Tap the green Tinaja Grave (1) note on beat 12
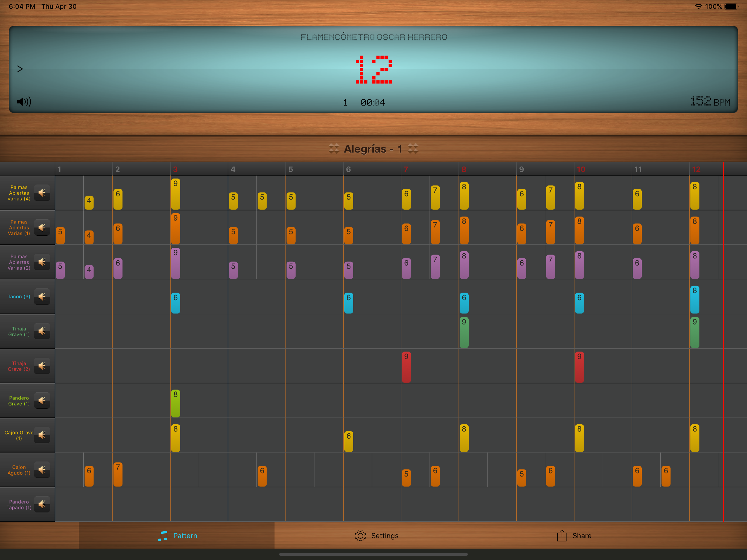This screenshot has width=747, height=560. click(695, 332)
